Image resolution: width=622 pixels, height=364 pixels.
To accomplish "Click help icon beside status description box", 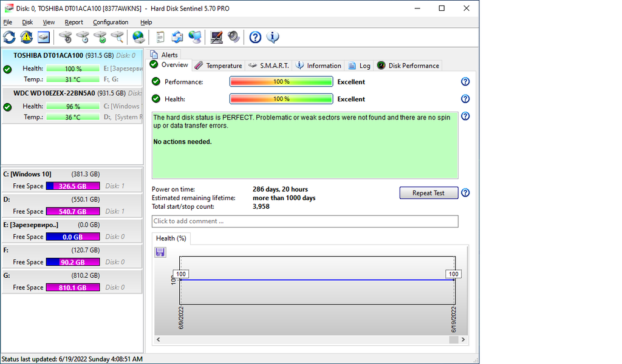I will [x=465, y=116].
